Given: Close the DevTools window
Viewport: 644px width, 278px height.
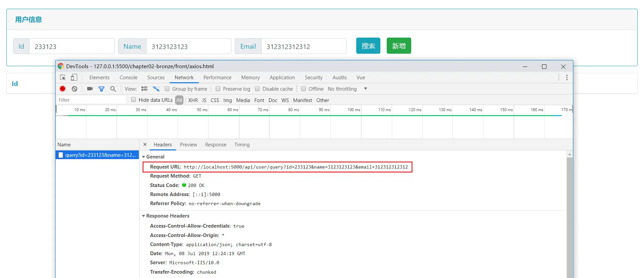Looking at the screenshot, I should [563, 66].
